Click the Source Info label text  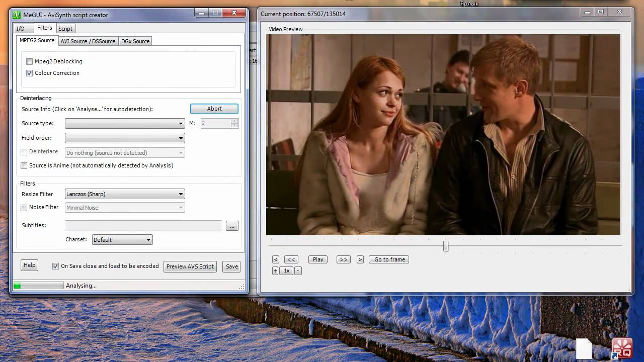pyautogui.click(x=87, y=109)
